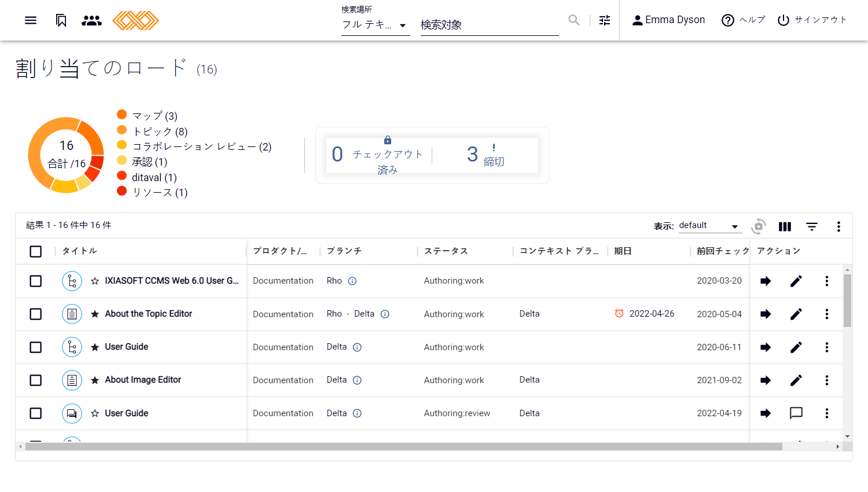868x492 pixels.
Task: Click the 0 チェックアウト済み counter
Action: (x=378, y=155)
